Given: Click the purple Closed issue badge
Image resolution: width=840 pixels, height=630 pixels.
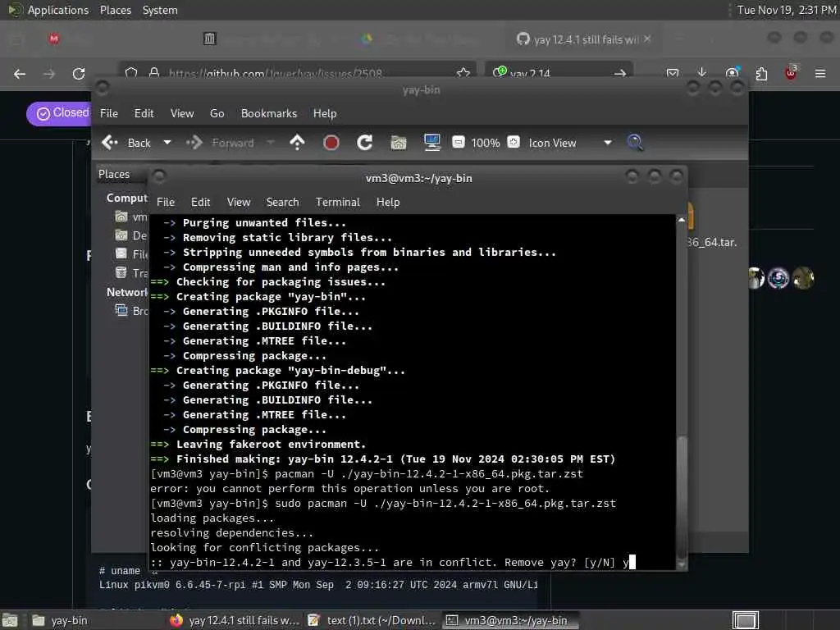Looking at the screenshot, I should [59, 113].
